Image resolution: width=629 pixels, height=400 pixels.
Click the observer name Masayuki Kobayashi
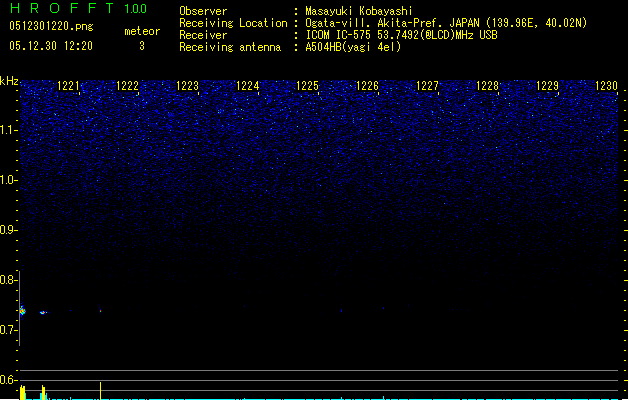pos(359,11)
